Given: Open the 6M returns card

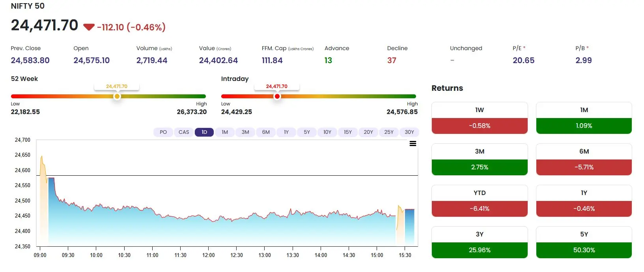Looking at the screenshot, I should (584, 159).
